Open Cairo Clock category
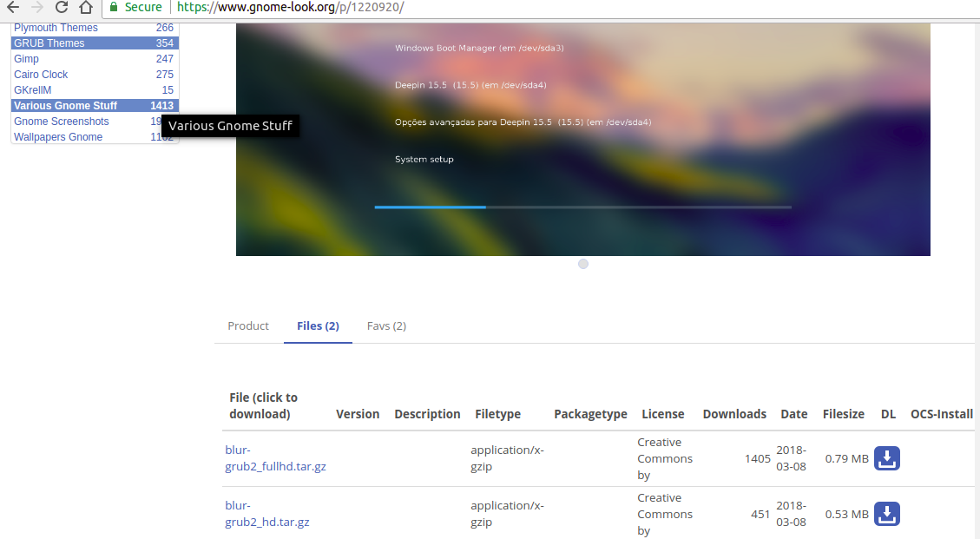This screenshot has width=980, height=539. 41,75
